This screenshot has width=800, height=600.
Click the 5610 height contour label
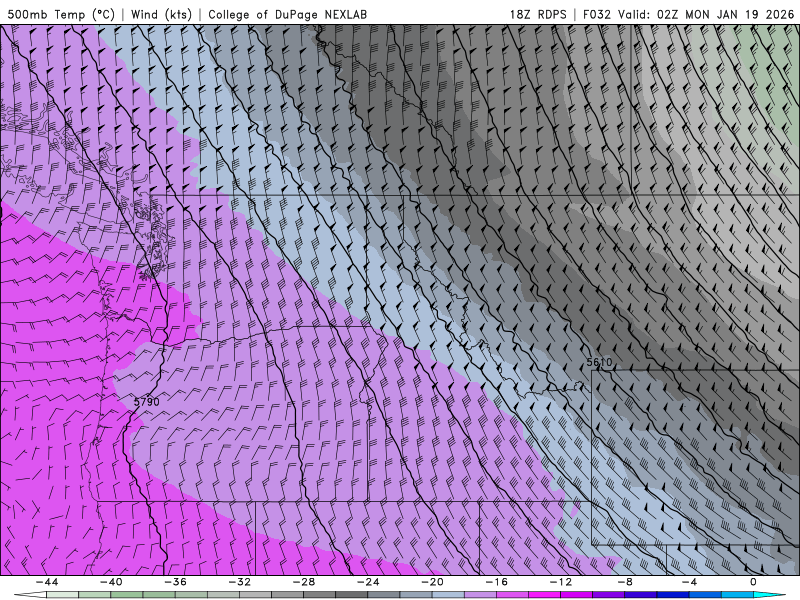click(599, 362)
